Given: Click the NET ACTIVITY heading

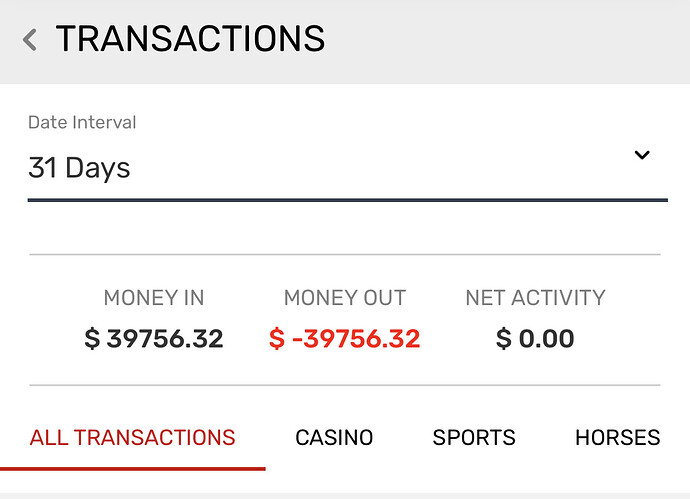Looking at the screenshot, I should (x=536, y=298).
